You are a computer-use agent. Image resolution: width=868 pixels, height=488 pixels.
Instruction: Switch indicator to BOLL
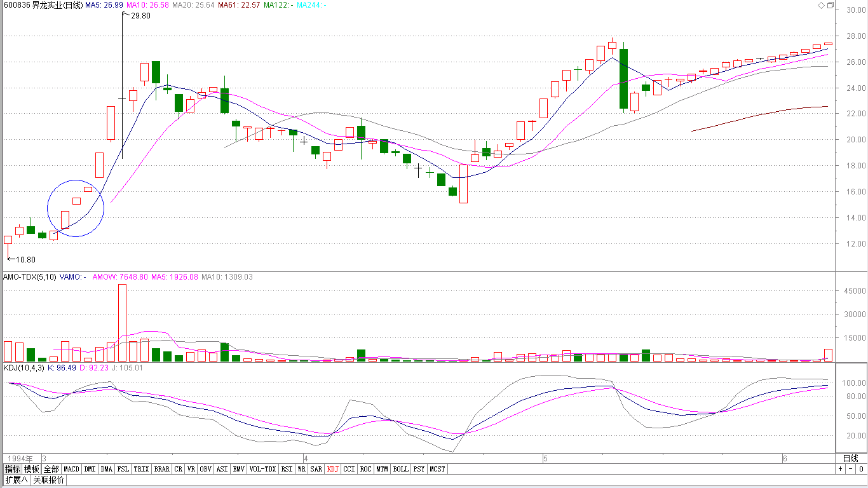[x=400, y=469]
